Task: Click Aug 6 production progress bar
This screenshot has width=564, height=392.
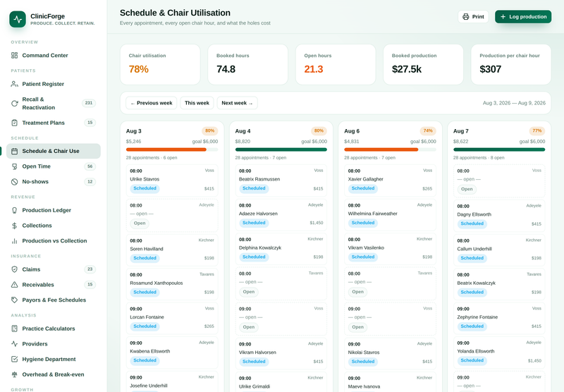Action: (390, 149)
